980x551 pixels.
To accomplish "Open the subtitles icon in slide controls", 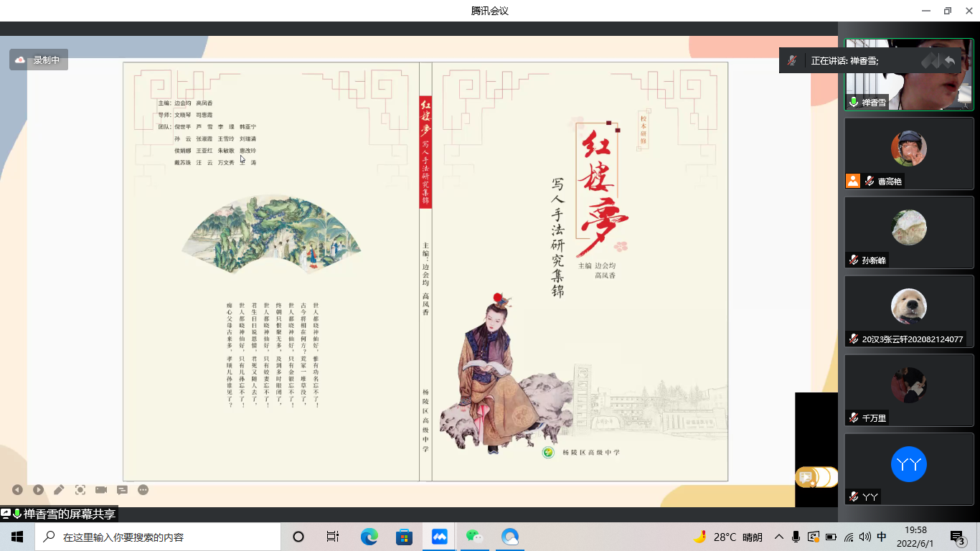I will pos(122,490).
